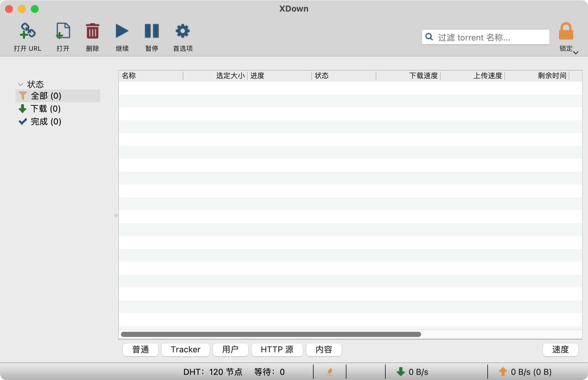Select the 下载 (0) filter row
This screenshot has height=380, width=588.
coord(58,109)
